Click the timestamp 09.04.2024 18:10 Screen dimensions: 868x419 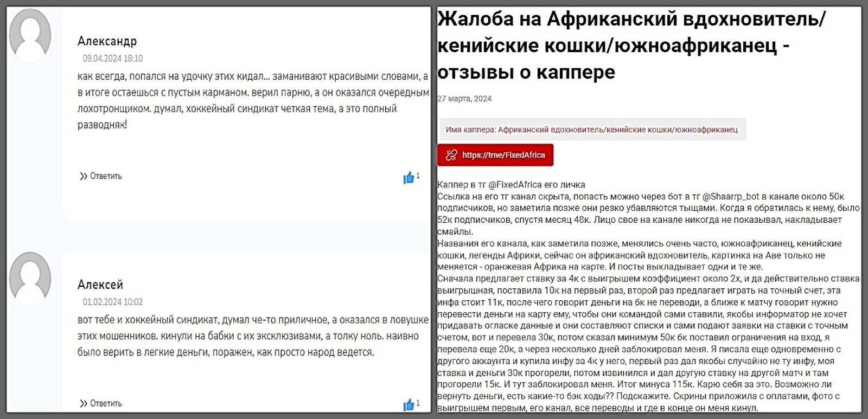click(x=113, y=59)
